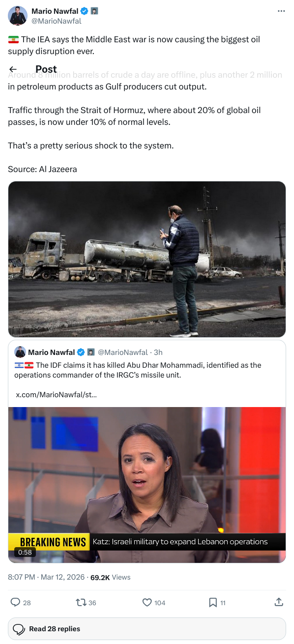The image size is (294, 644).
Task: Click the back arrow icon
Action: click(x=13, y=69)
